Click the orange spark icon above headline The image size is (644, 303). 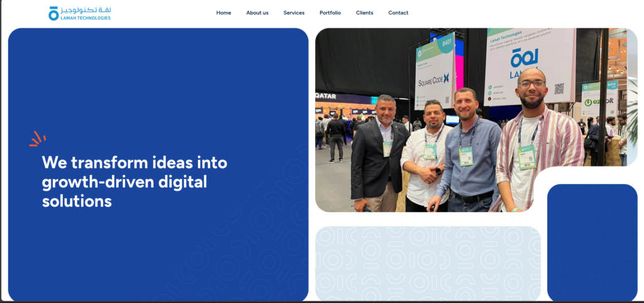pyautogui.click(x=37, y=139)
